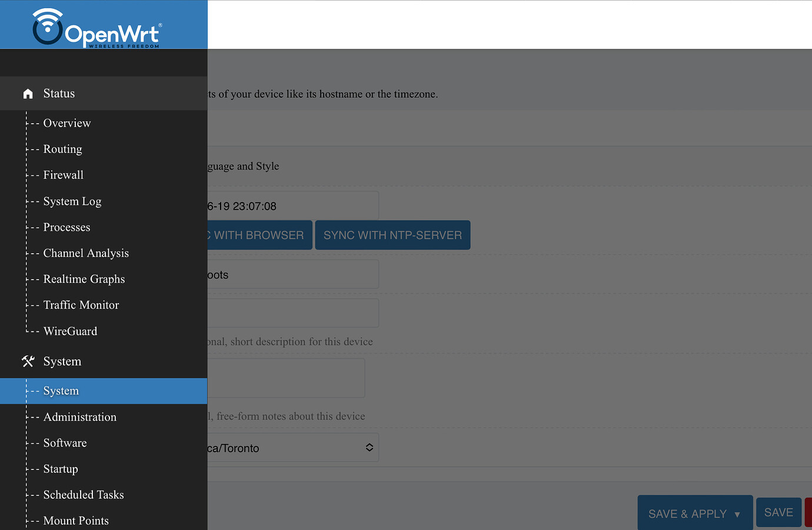The height and width of the screenshot is (530, 812).
Task: Click Sync with NTP-Server
Action: point(392,235)
